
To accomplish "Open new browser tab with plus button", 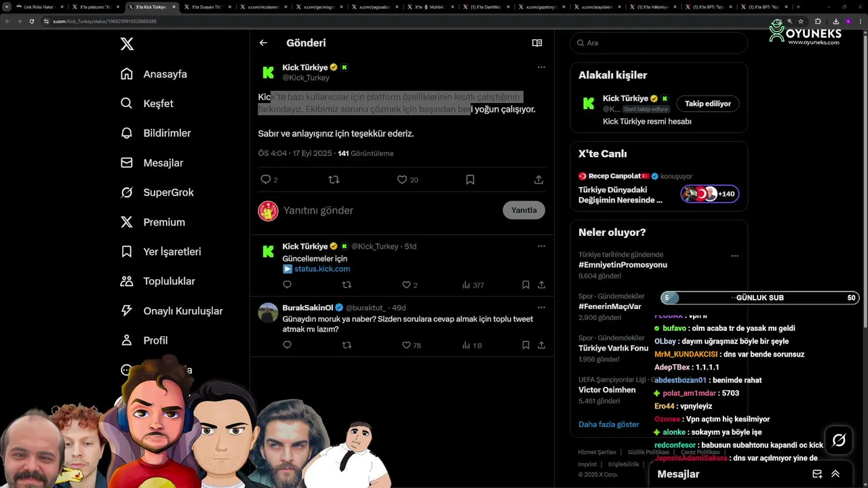I will (798, 7).
